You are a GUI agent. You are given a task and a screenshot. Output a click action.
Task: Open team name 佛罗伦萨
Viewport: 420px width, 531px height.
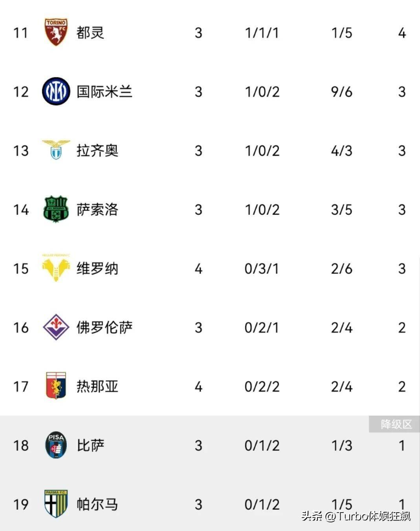click(104, 327)
